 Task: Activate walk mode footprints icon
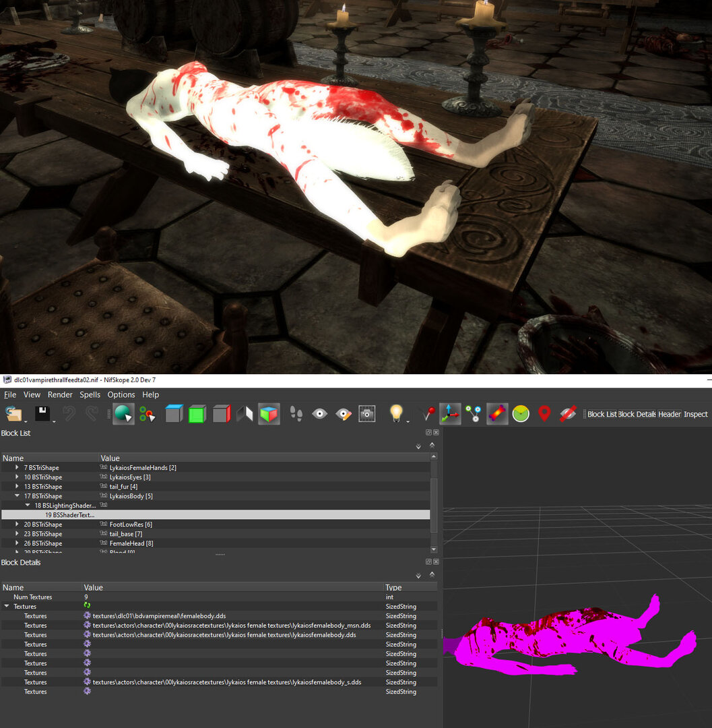(x=296, y=414)
